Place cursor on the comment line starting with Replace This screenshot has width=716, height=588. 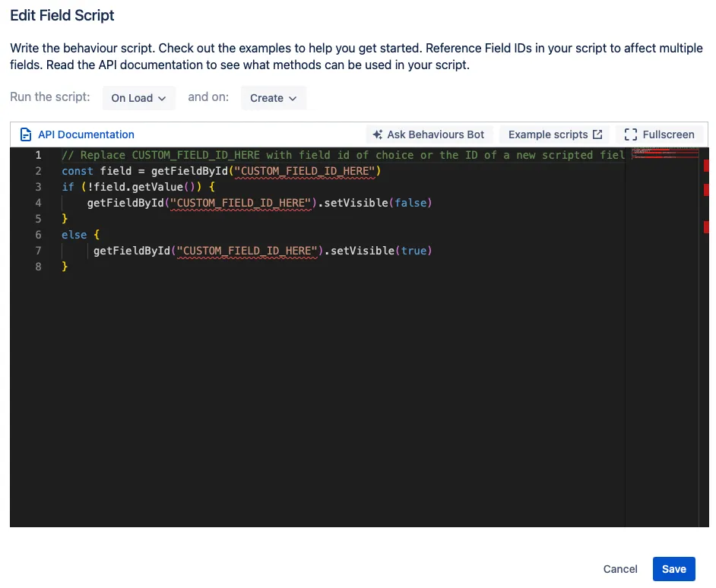point(344,155)
